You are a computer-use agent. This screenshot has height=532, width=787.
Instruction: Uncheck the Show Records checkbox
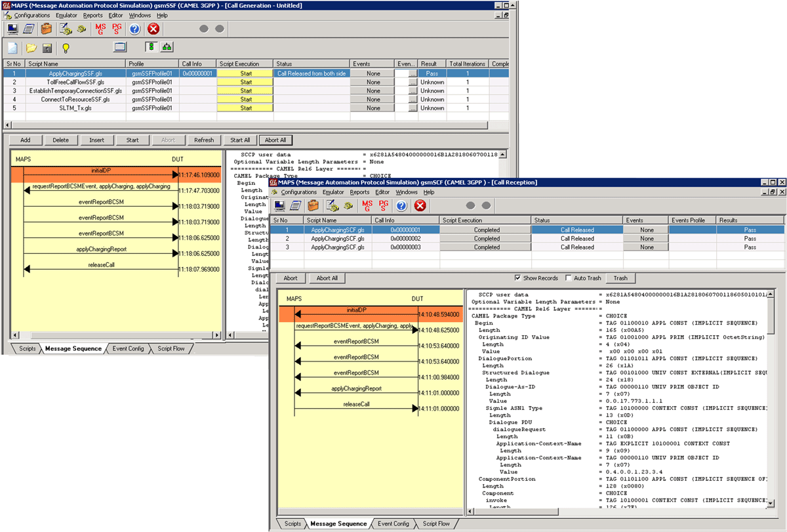tap(519, 278)
